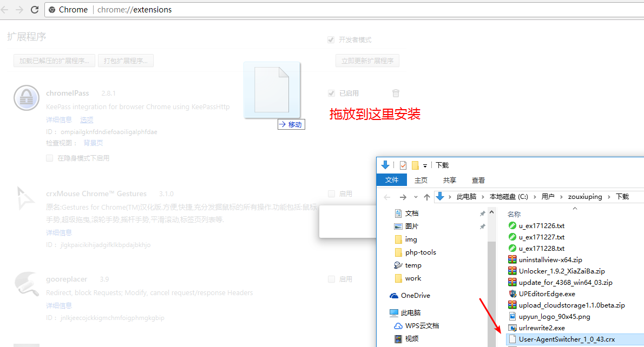Switch to the 查看 ribbon tab

478,180
